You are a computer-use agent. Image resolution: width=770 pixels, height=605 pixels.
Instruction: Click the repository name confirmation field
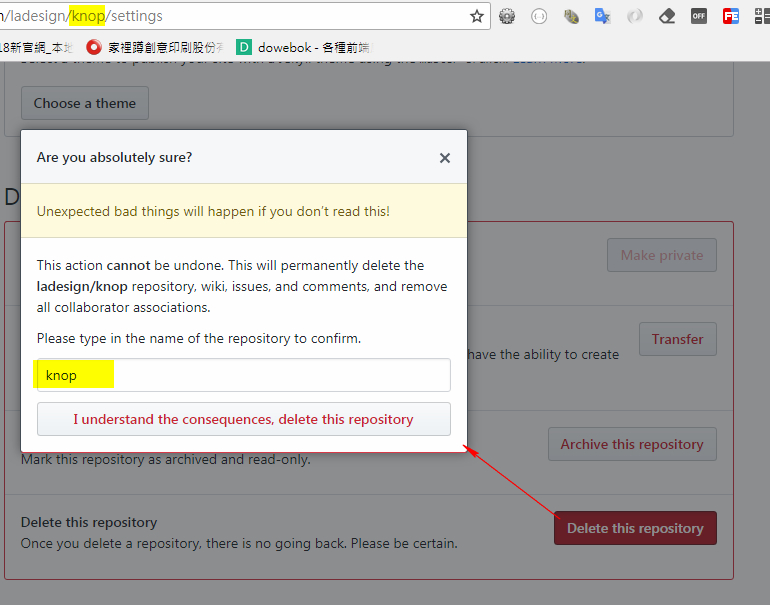coord(244,375)
